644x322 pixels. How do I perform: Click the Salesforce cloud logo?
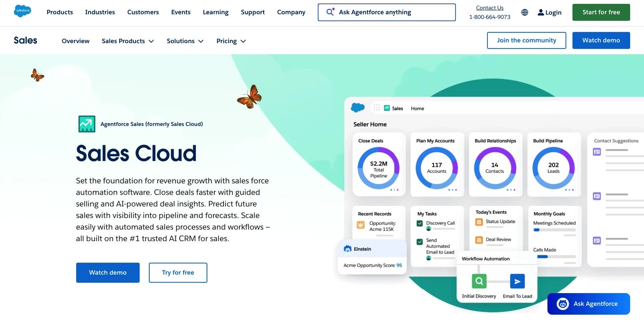pos(22,11)
